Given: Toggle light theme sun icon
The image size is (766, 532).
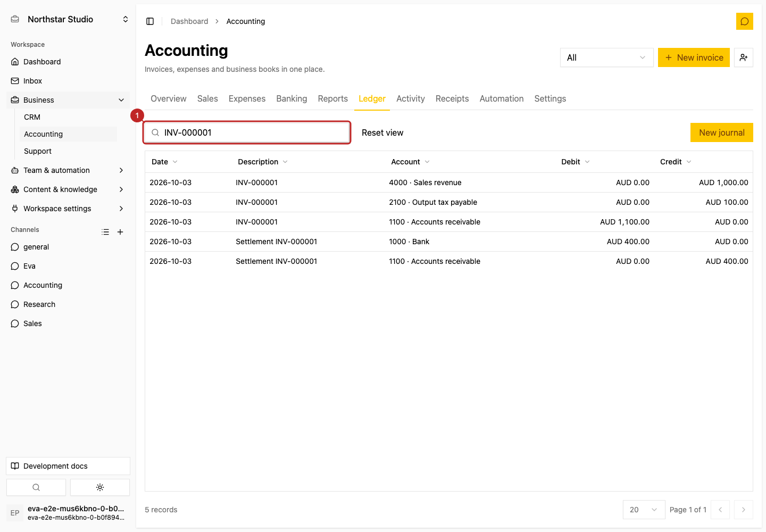Looking at the screenshot, I should (100, 487).
